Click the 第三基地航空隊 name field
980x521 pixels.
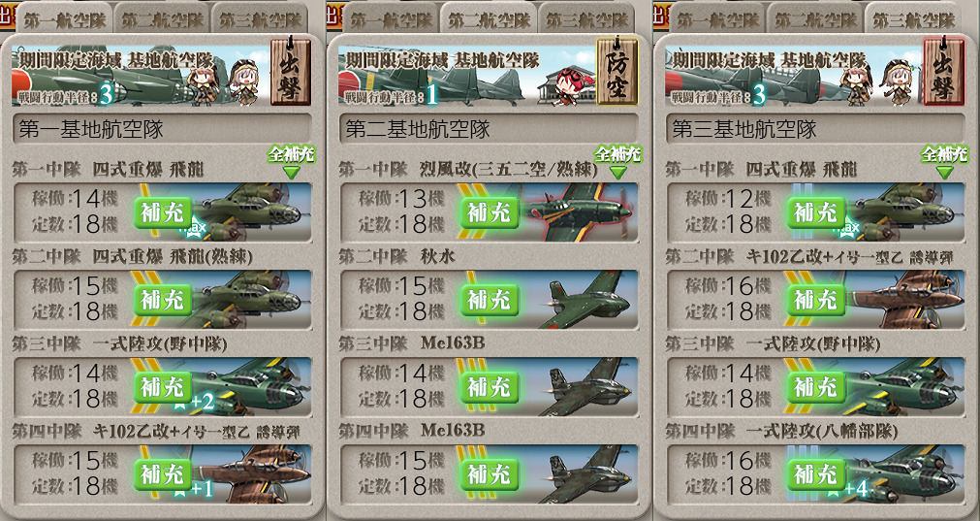click(815, 129)
